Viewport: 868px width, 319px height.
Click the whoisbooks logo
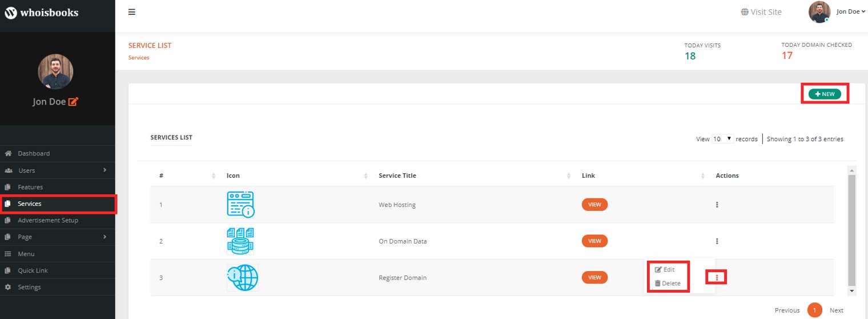pyautogui.click(x=42, y=13)
